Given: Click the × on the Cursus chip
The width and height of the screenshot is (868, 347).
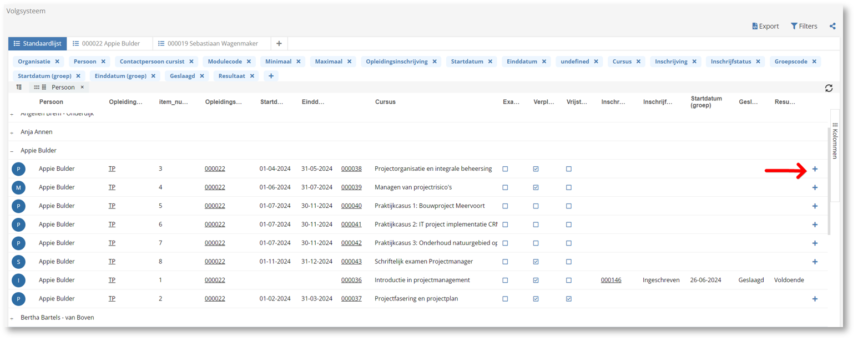Looking at the screenshot, I should [x=638, y=62].
